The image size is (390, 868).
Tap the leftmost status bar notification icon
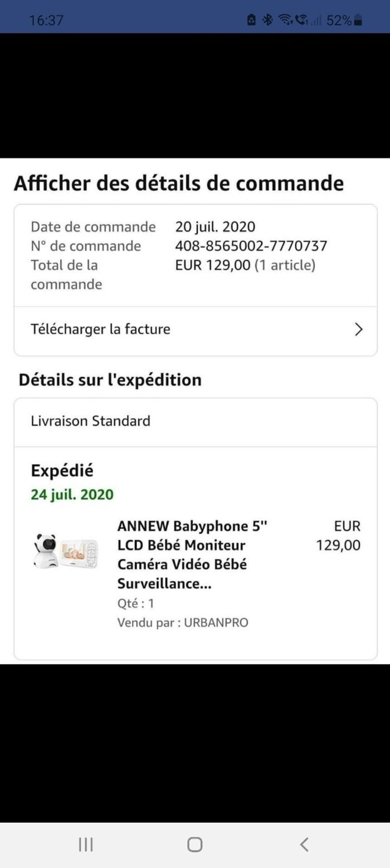252,21
